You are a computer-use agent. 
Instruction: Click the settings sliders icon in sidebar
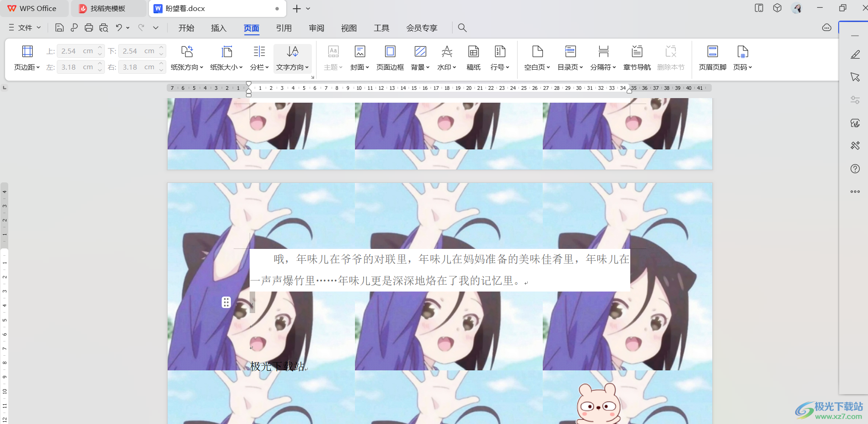pyautogui.click(x=855, y=100)
